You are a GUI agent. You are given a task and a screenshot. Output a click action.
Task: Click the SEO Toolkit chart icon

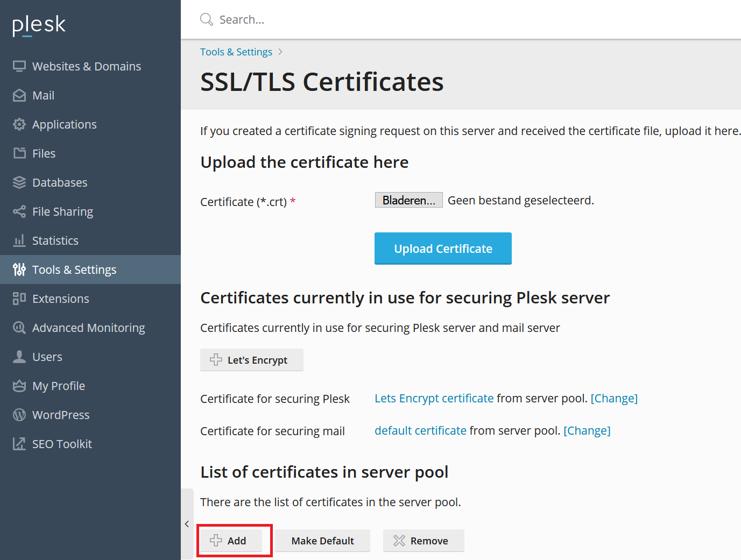tap(19, 444)
